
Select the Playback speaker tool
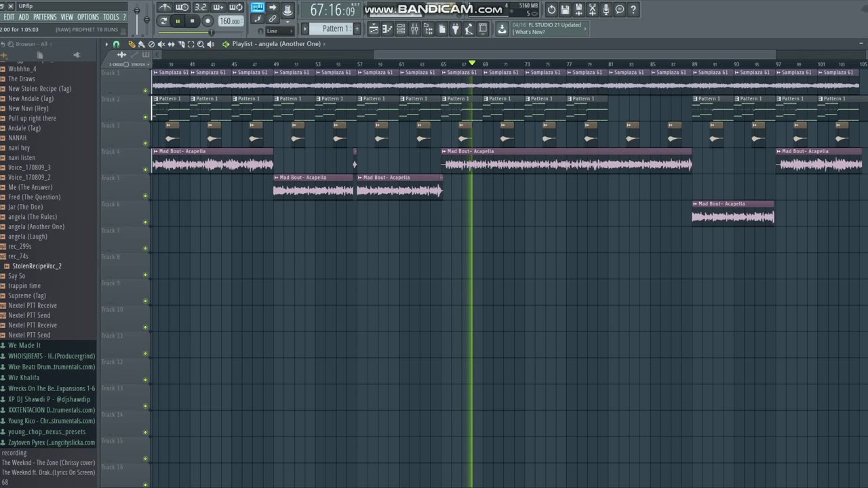tap(211, 44)
